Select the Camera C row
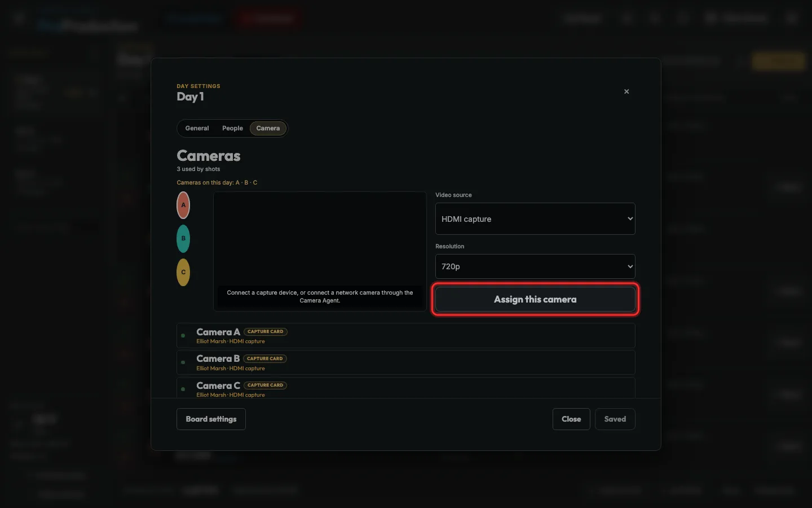 click(x=406, y=388)
